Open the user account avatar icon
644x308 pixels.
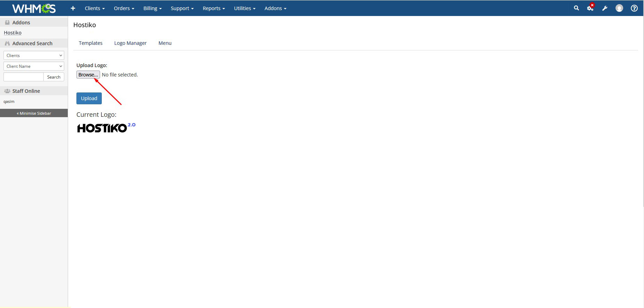pos(619,8)
